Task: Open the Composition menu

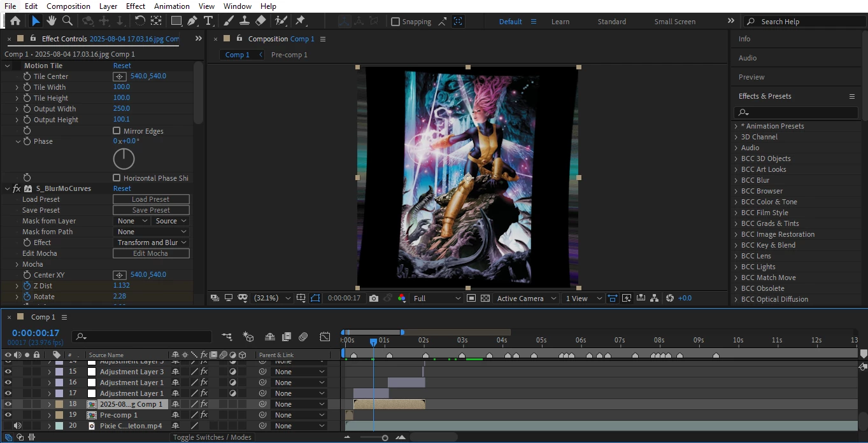Action: click(x=68, y=6)
